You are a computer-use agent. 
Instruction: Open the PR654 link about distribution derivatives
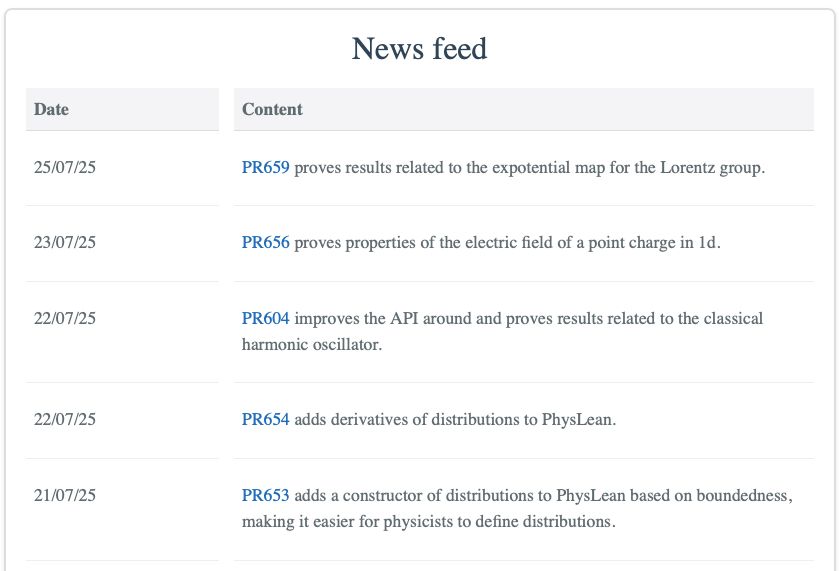pyautogui.click(x=265, y=419)
